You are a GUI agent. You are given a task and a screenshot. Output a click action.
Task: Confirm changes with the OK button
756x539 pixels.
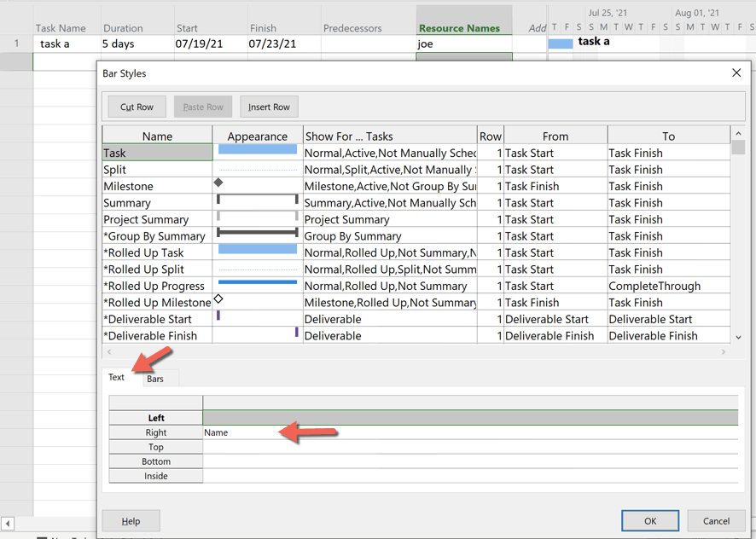coord(650,520)
